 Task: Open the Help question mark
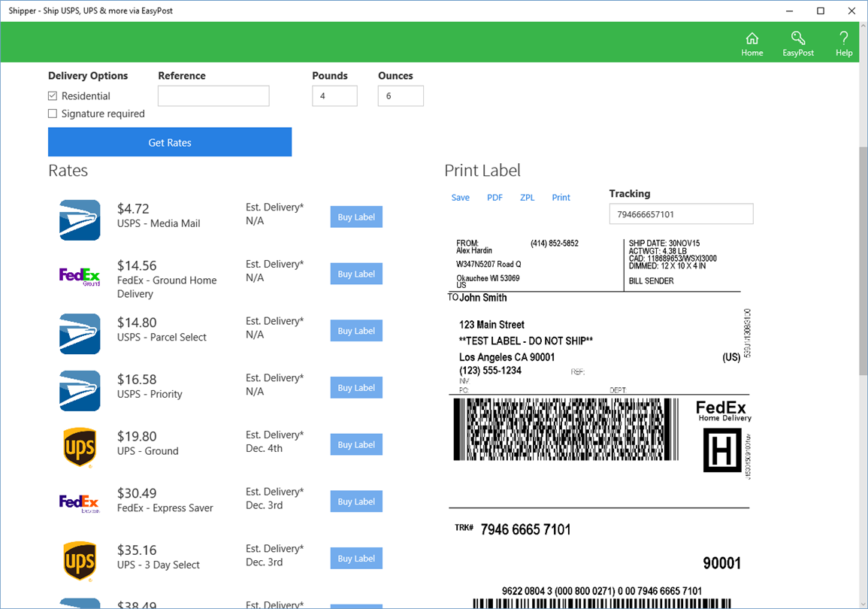pyautogui.click(x=844, y=44)
